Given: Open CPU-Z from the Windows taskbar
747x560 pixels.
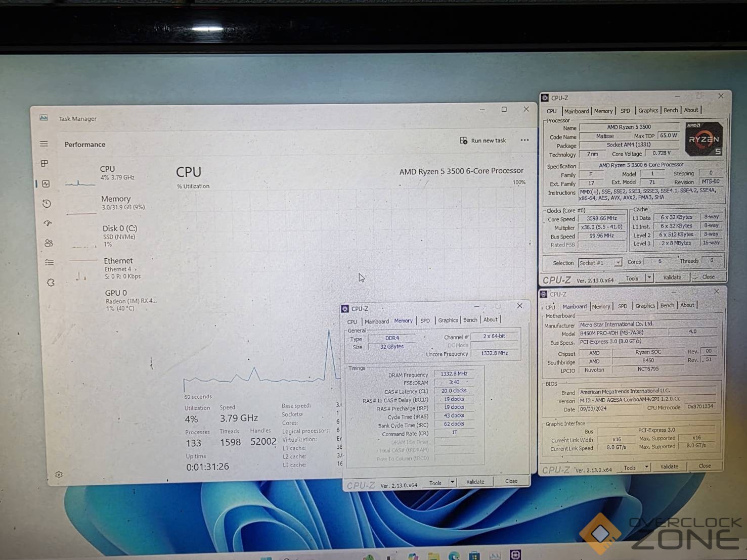Looking at the screenshot, I should (515, 555).
